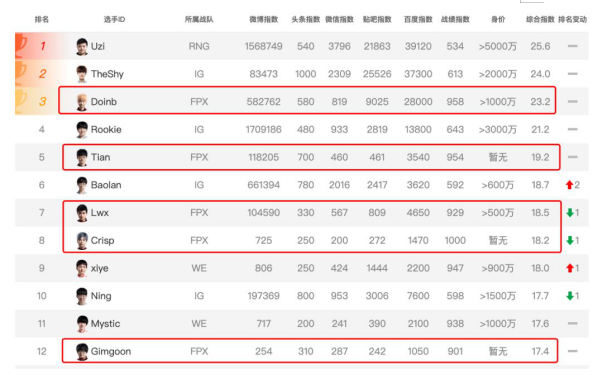Open the Rookie player name link

pyautogui.click(x=106, y=130)
